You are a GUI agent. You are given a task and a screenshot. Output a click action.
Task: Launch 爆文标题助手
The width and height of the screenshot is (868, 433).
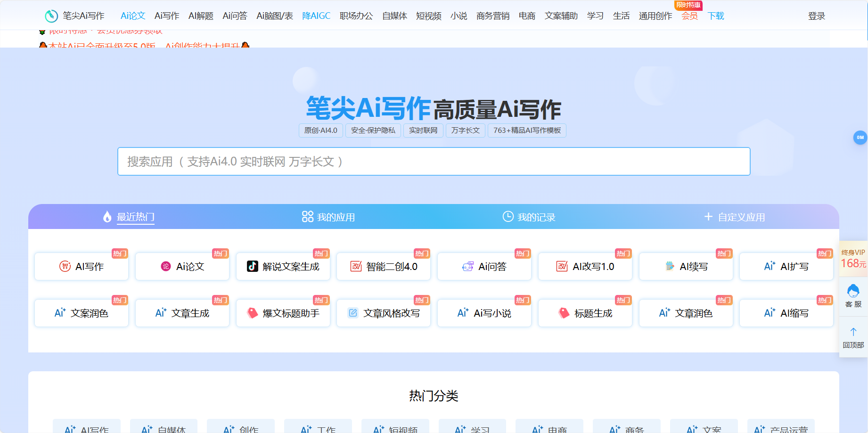point(283,312)
